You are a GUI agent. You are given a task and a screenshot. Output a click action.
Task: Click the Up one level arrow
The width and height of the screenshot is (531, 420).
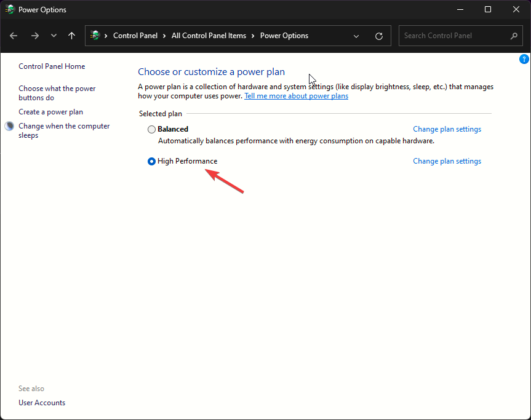72,36
